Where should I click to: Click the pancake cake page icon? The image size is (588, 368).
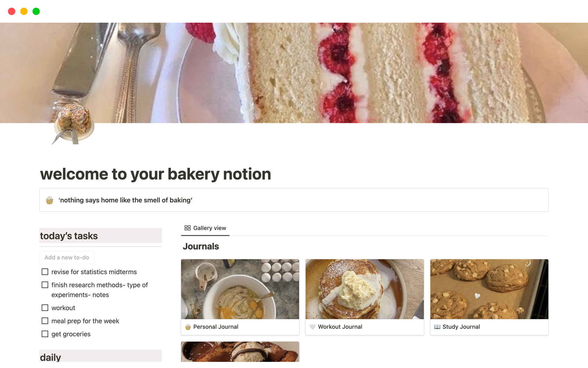tap(74, 124)
